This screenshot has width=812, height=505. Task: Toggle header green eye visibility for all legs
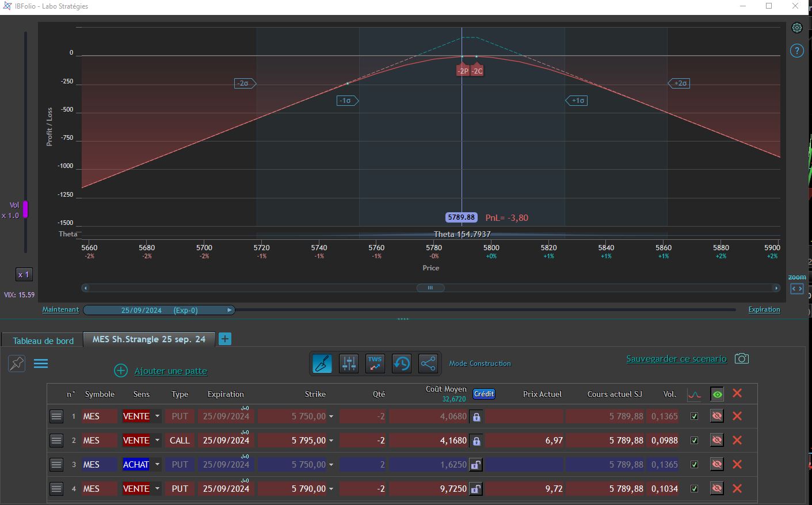coord(717,395)
